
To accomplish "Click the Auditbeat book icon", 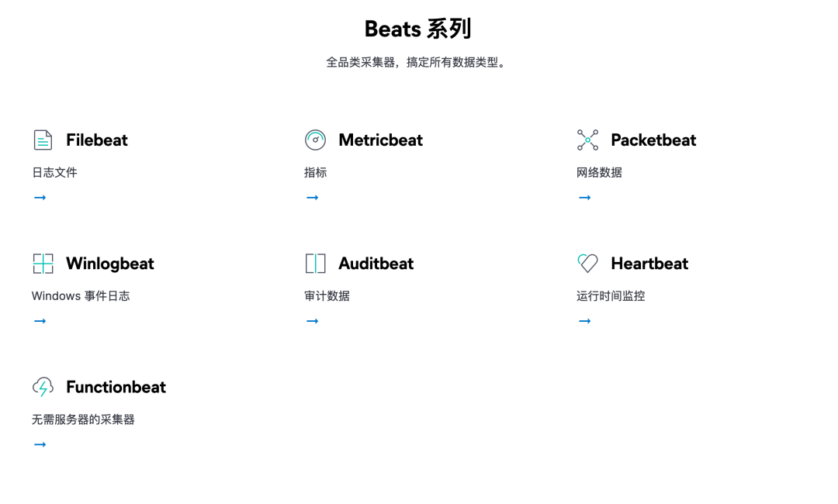I will (x=315, y=264).
